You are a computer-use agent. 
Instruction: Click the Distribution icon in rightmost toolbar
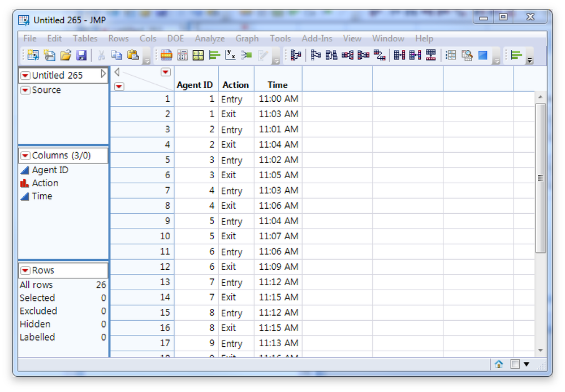tap(516, 55)
